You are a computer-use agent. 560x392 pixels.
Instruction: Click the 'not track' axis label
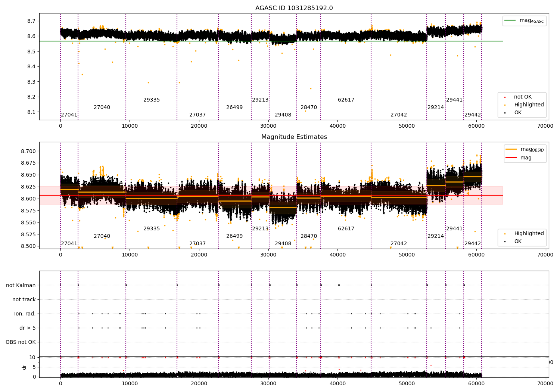[x=24, y=300]
